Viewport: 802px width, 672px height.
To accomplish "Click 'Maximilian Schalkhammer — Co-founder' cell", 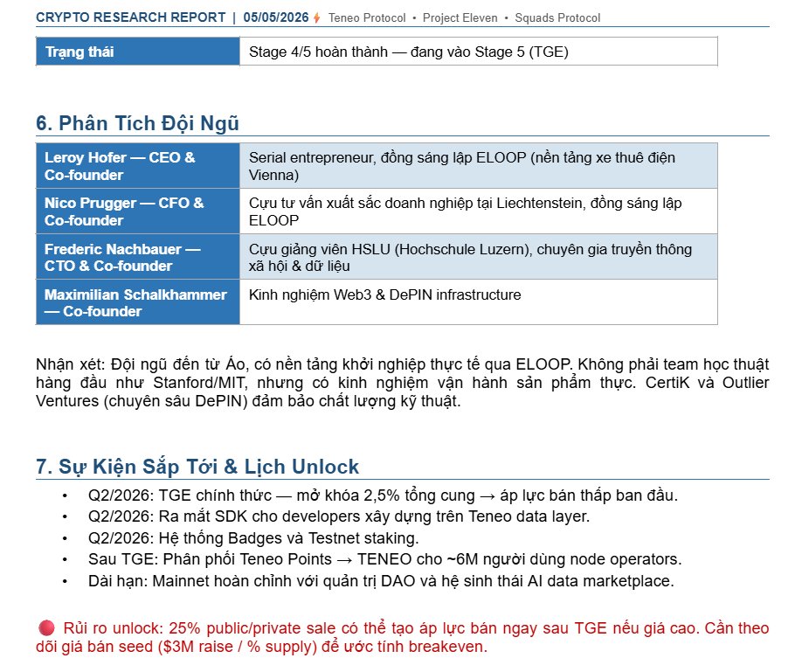I will (137, 302).
